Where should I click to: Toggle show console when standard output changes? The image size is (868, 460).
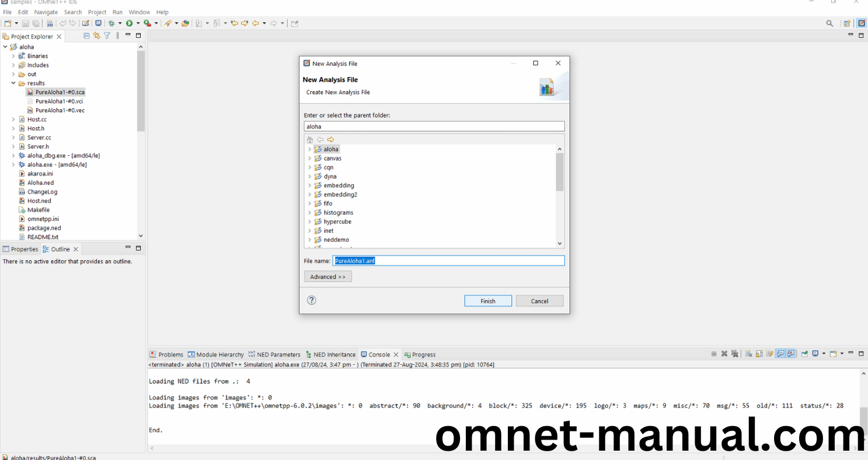[780, 354]
